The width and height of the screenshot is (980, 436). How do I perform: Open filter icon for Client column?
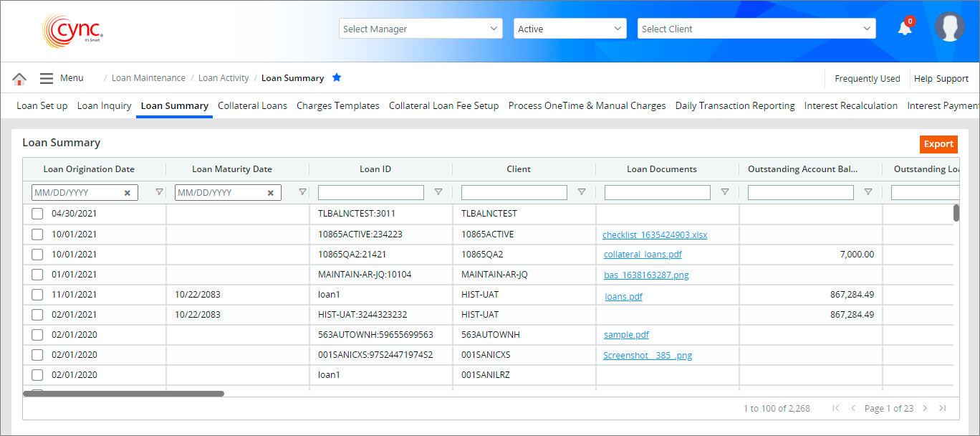pos(582,192)
